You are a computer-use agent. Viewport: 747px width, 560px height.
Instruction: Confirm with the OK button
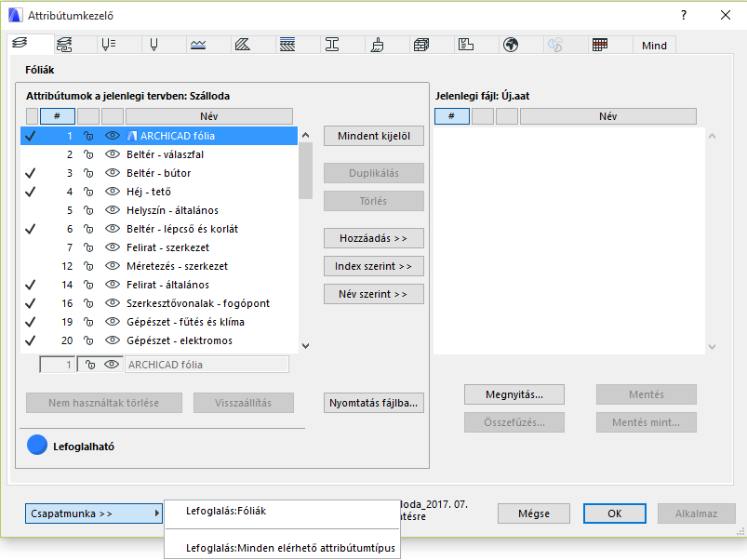coord(615,513)
